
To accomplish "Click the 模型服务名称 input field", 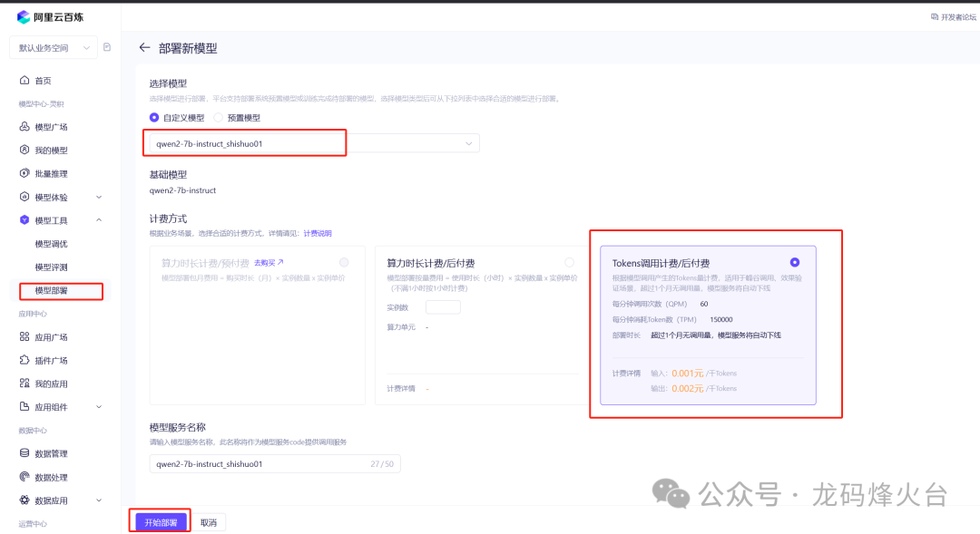I will [275, 464].
